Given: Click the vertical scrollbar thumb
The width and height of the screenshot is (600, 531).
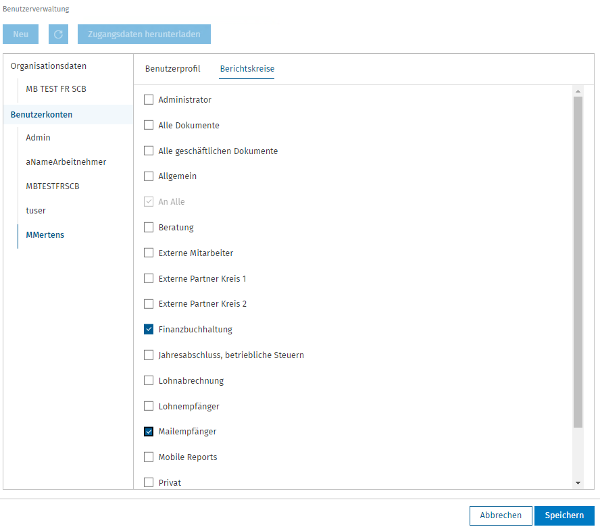Looking at the screenshot, I should (578, 262).
